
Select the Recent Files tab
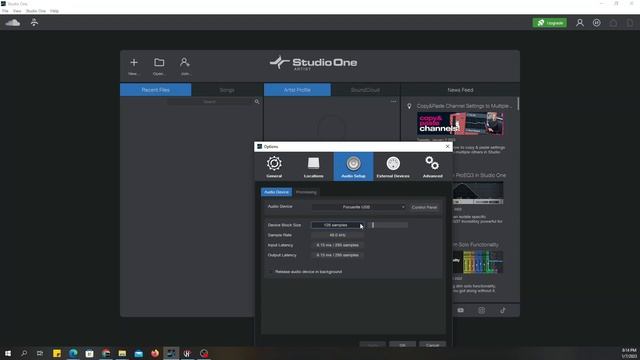pos(156,90)
